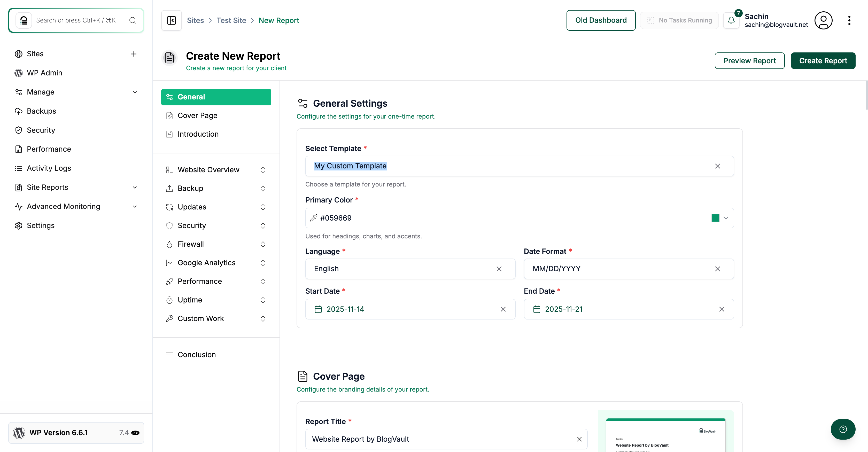
Task: Open the Primary Color dropdown arrow
Action: click(726, 218)
